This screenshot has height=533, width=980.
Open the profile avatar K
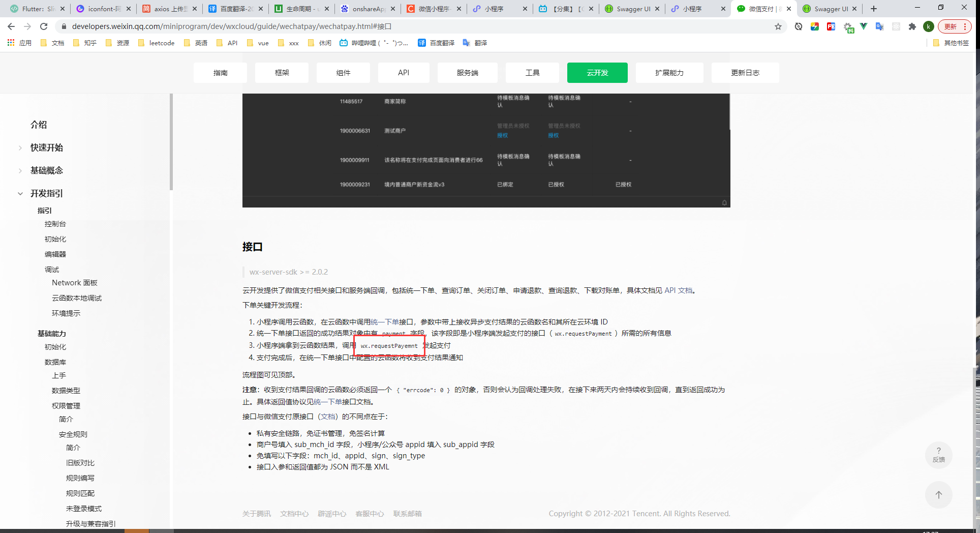click(929, 26)
